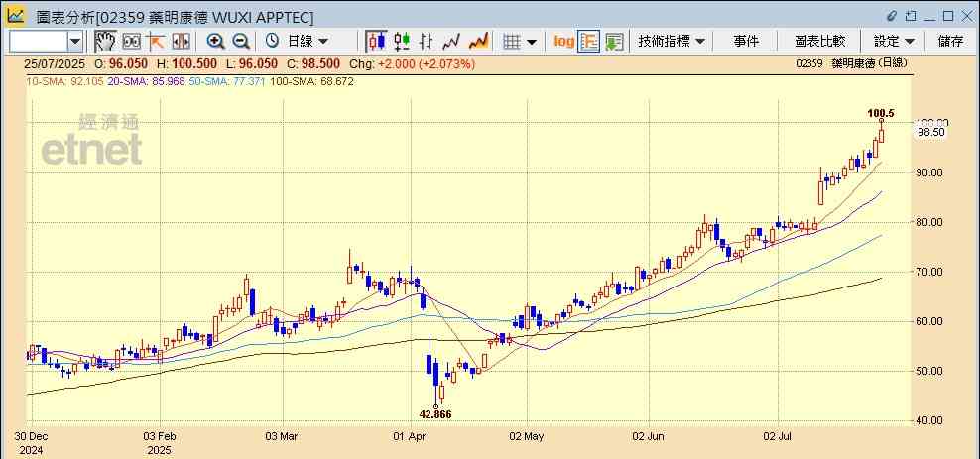The image size is (980, 459).
Task: Zoom out with the minus magnifier
Action: 241,42
